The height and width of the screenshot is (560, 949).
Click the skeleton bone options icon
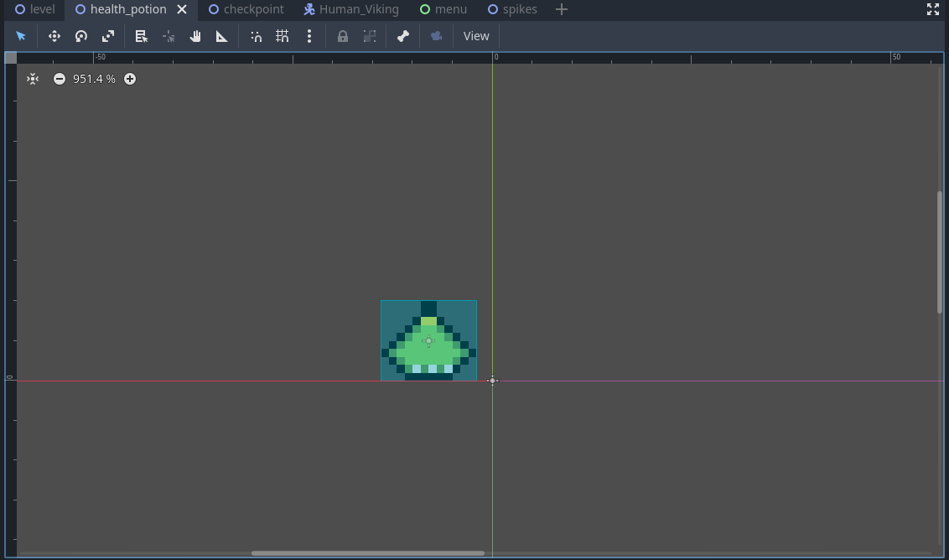click(x=403, y=36)
